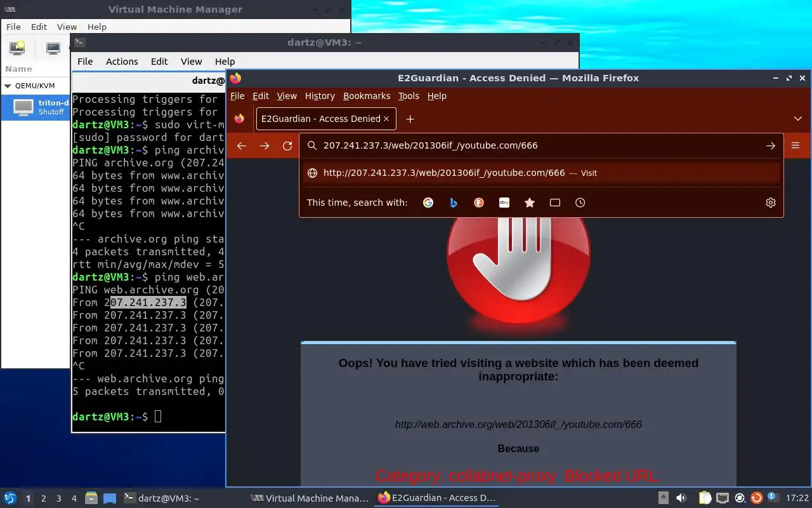
Task: Open Firefox View menu
Action: [x=287, y=96]
